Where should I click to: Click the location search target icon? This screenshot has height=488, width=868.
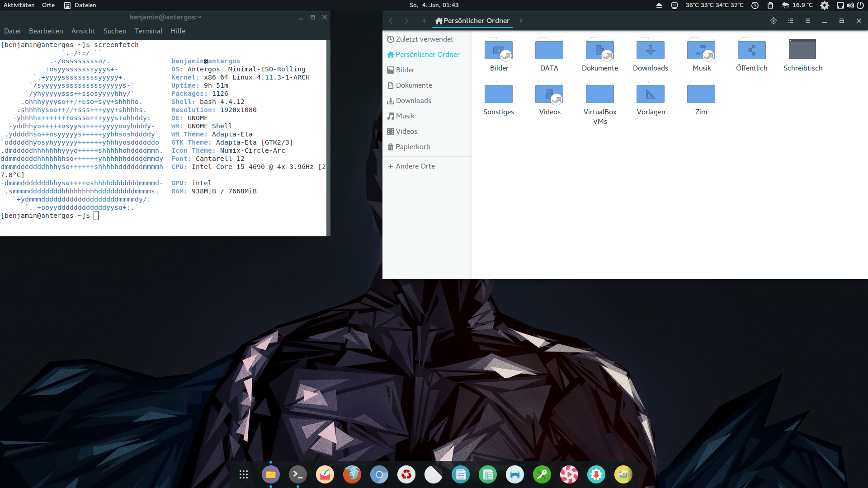[x=774, y=21]
